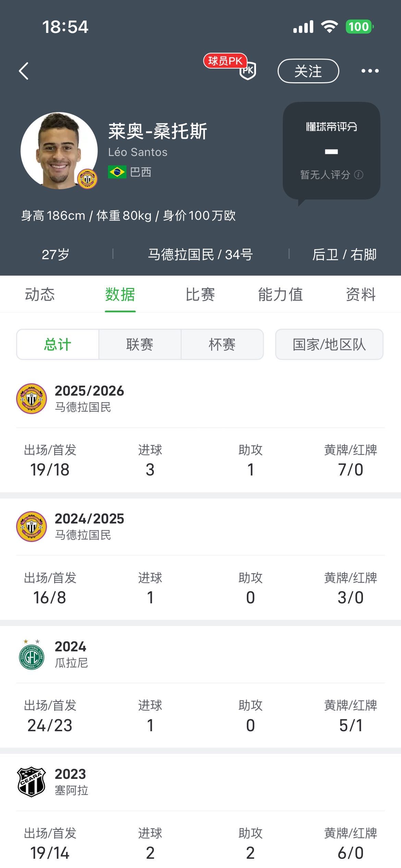Screen dimensions: 401x868
Task: Switch stats filter to 杯赛
Action: pyautogui.click(x=222, y=344)
